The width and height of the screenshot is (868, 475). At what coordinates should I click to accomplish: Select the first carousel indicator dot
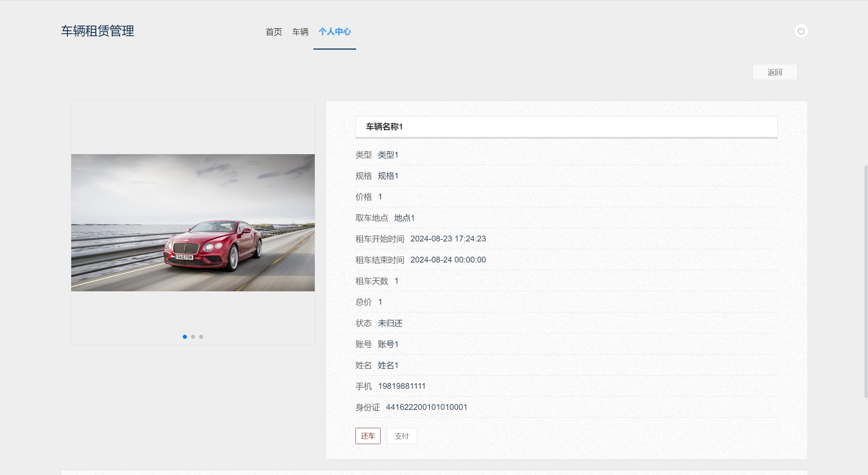[185, 337]
